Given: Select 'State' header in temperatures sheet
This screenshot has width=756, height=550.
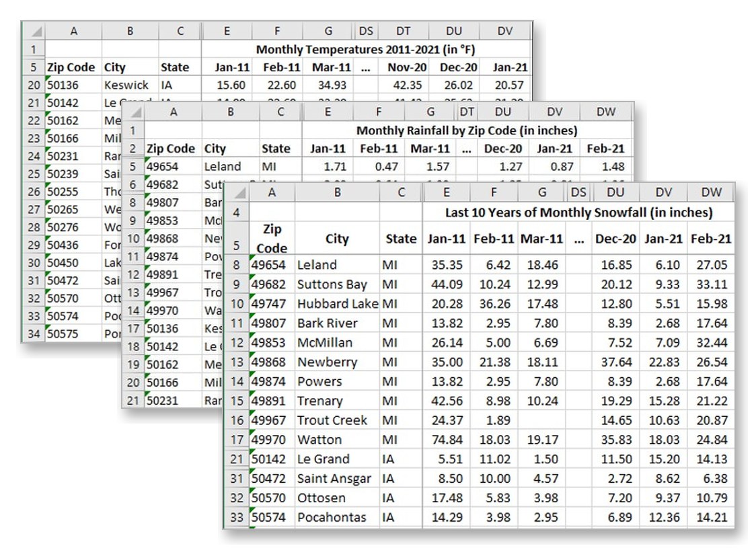Looking at the screenshot, I should (x=180, y=67).
